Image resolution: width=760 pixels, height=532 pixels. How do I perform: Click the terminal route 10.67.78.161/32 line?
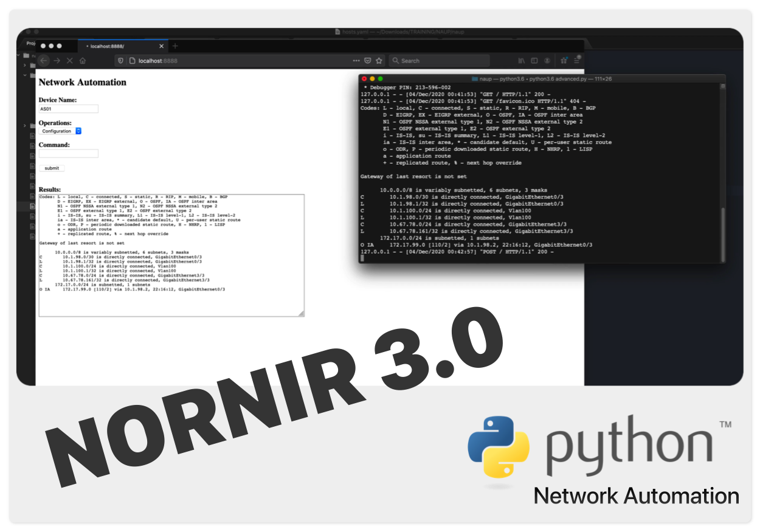467,231
